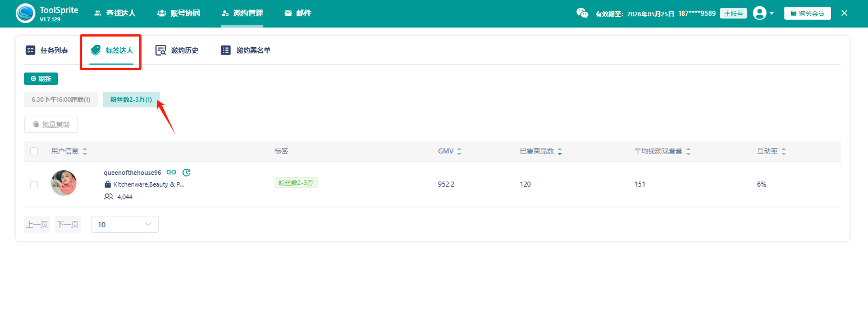Viewport: 868px width, 312px height.
Task: Open the 账号协同 menu
Action: pyautogui.click(x=179, y=13)
